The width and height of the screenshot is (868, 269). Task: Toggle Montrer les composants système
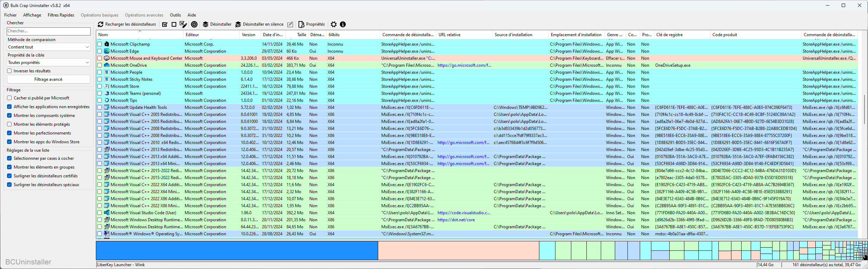(9, 116)
